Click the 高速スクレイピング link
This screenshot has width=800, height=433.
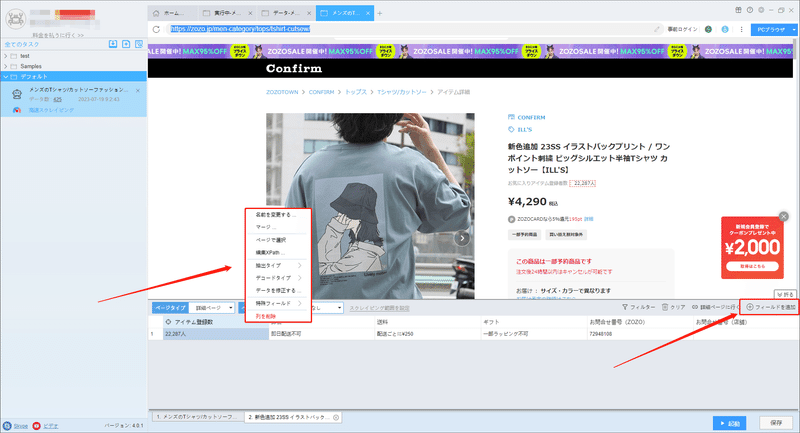51,110
